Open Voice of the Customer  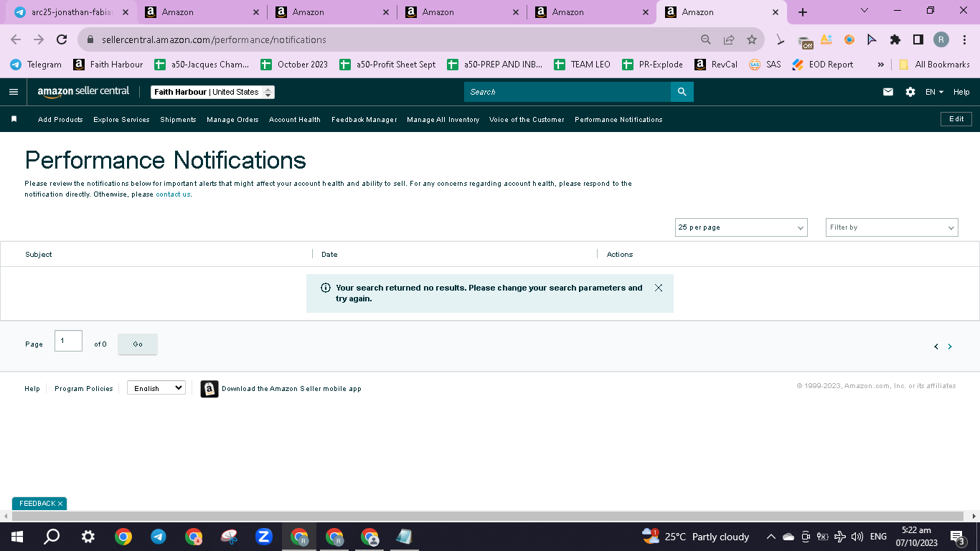527,120
